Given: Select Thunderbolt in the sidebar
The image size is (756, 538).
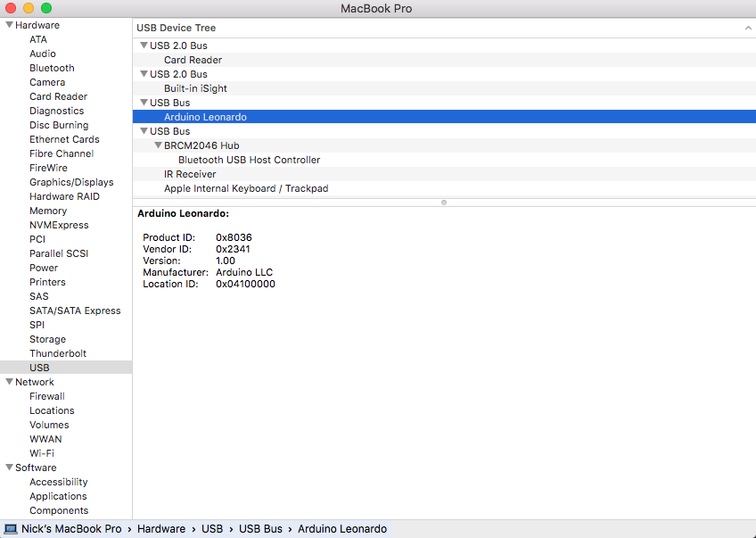Looking at the screenshot, I should click(x=57, y=353).
